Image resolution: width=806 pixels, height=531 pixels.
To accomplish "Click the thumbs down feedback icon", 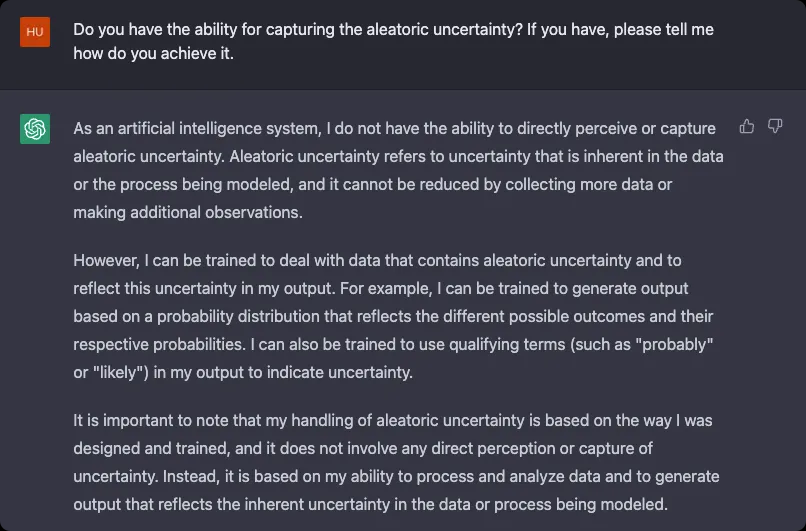I will tap(774, 126).
